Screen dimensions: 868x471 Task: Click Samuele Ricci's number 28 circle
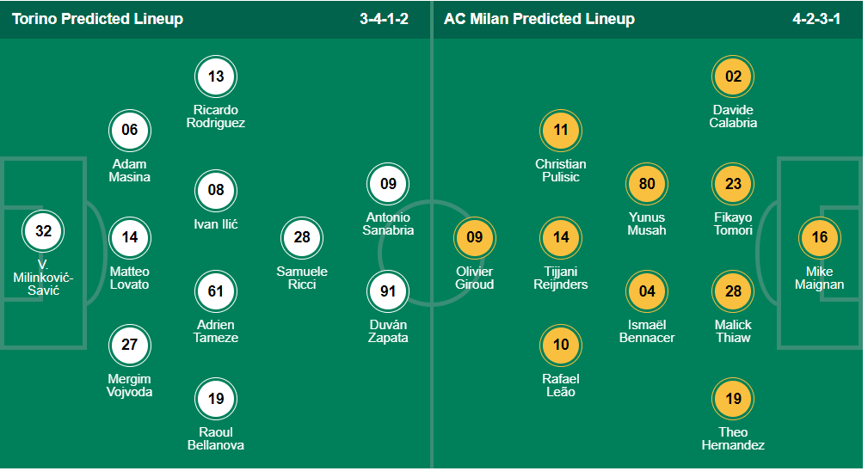[x=302, y=237]
